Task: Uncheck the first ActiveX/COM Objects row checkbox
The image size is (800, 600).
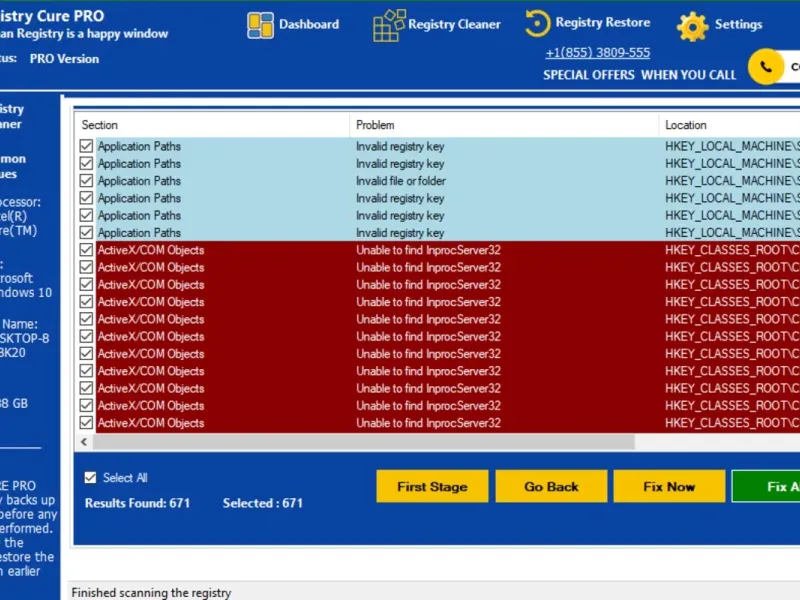Action: (86, 249)
